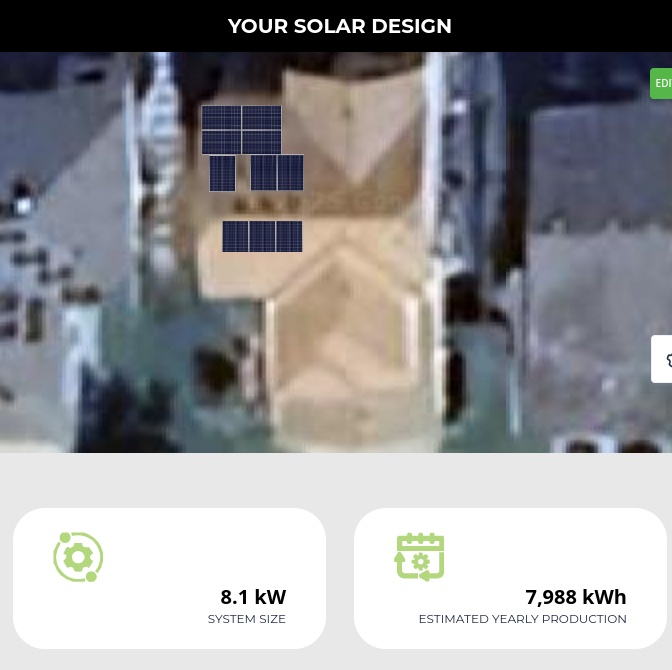Select the top-left panel in the four-panel array
The image size is (672, 670).
point(222,117)
